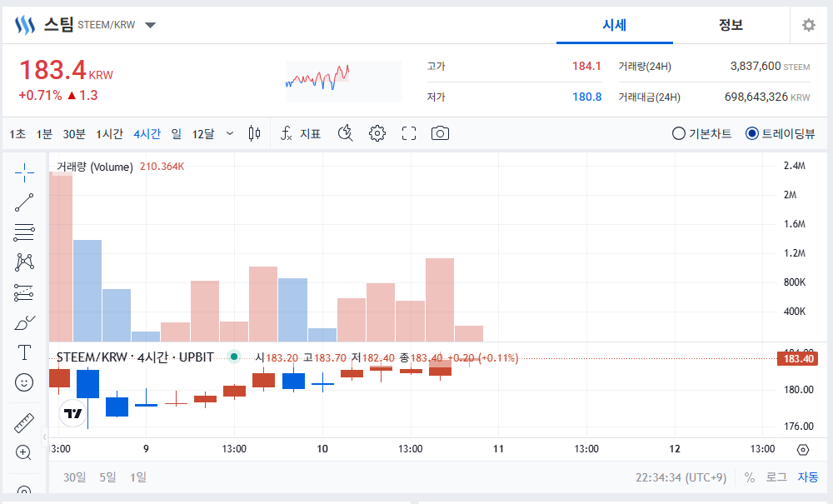
Task: Open chart settings gear in the toolbar
Action: click(x=377, y=133)
